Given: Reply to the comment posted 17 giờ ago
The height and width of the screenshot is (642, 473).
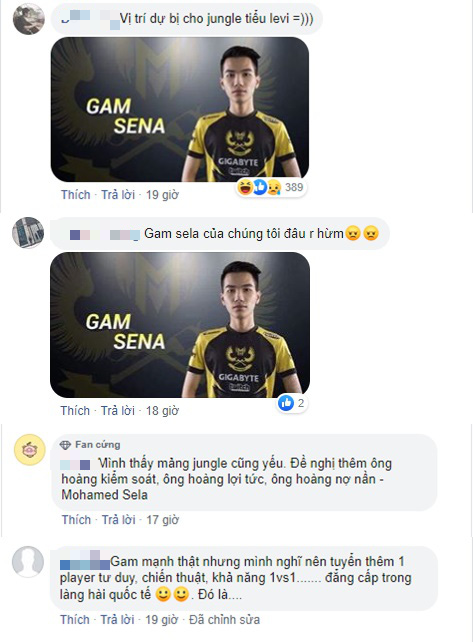Looking at the screenshot, I should [x=118, y=520].
